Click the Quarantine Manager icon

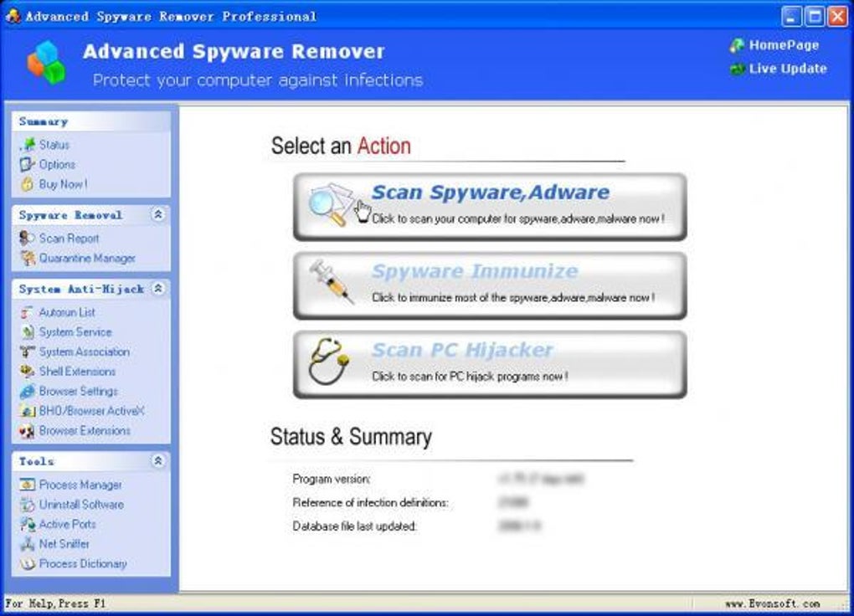(28, 258)
